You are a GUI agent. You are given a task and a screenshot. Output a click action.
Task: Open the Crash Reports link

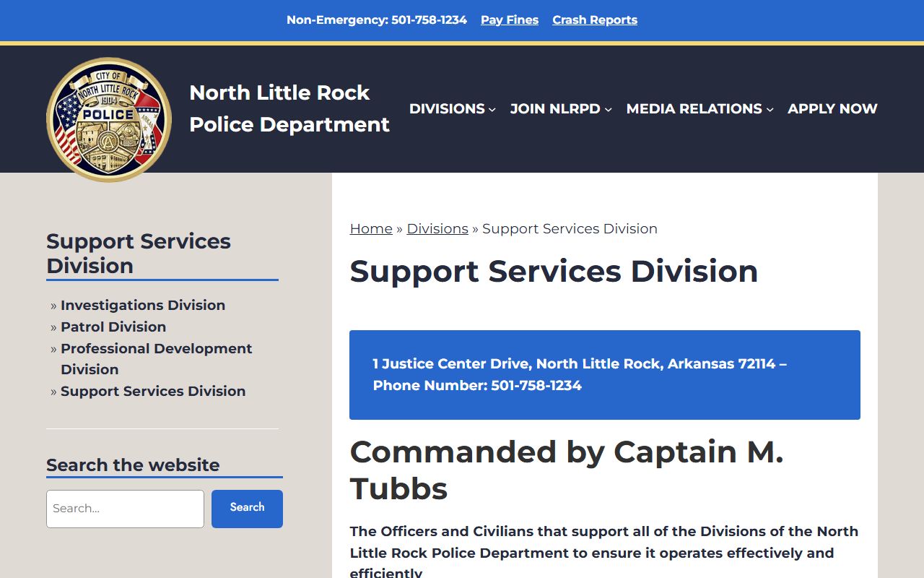pos(595,20)
